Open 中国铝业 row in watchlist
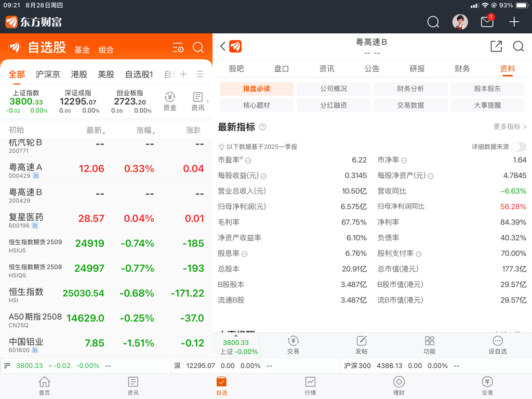Image resolution: width=532 pixels, height=399 pixels. [x=106, y=343]
